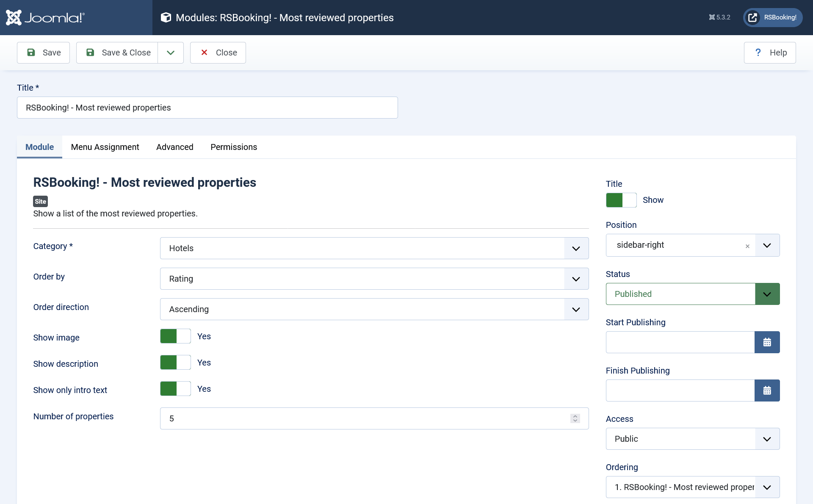Open the RSBooking! site preview link
Image resolution: width=813 pixels, height=504 pixels.
[x=773, y=17]
